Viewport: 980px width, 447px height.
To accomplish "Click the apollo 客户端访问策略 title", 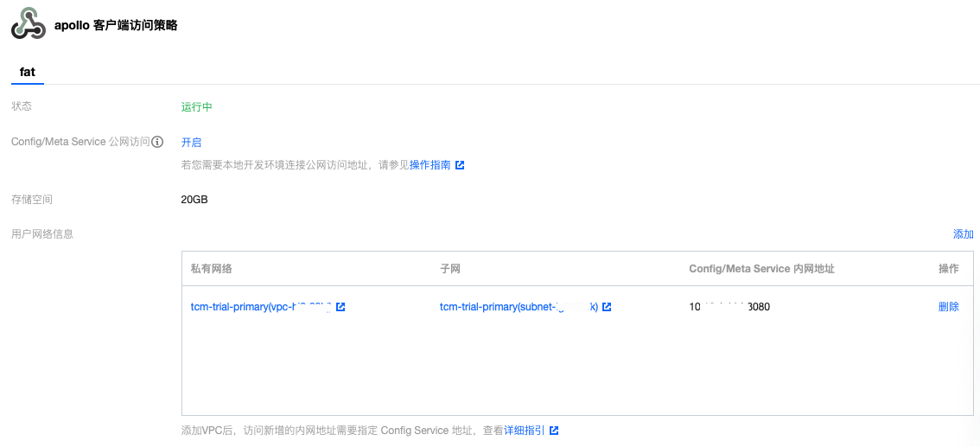I will click(116, 26).
